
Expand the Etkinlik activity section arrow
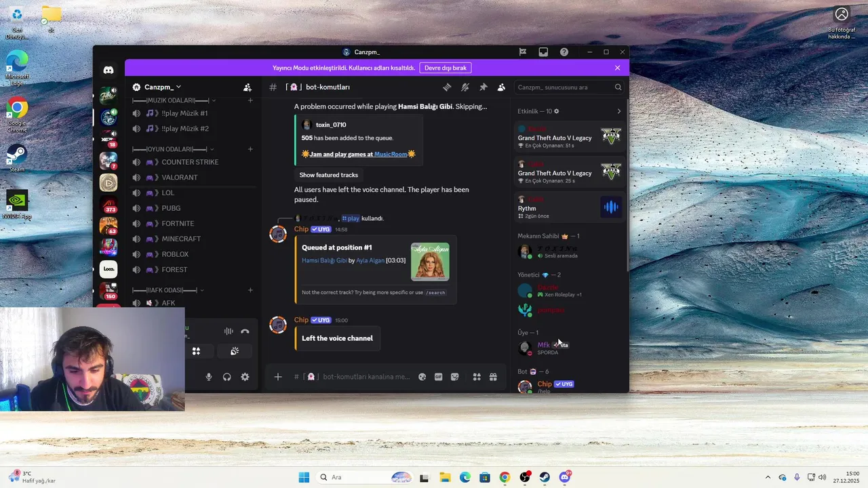click(x=618, y=111)
